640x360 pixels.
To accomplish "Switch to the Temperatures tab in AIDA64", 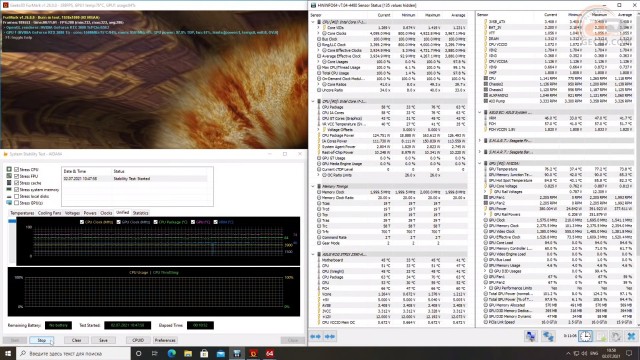I will (x=22, y=213).
